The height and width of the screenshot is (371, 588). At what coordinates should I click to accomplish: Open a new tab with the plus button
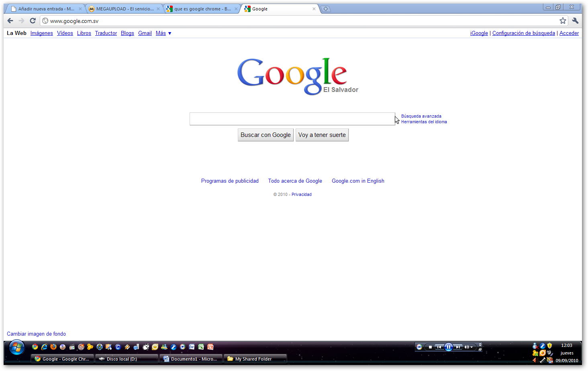(326, 9)
